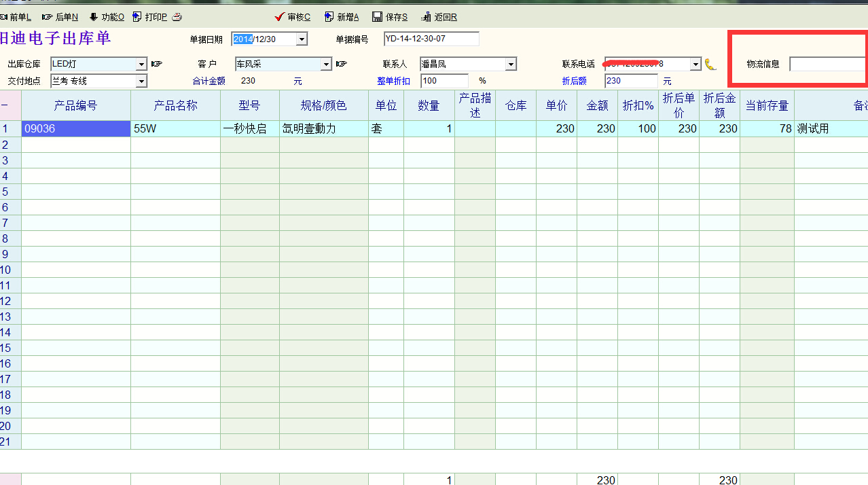Click the 审核C checkmark toolbar icon
This screenshot has height=485, width=868.
pyautogui.click(x=278, y=17)
